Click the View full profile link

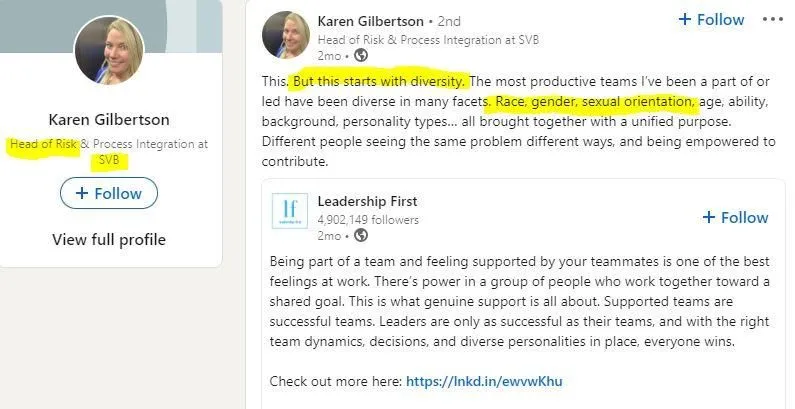click(x=109, y=239)
